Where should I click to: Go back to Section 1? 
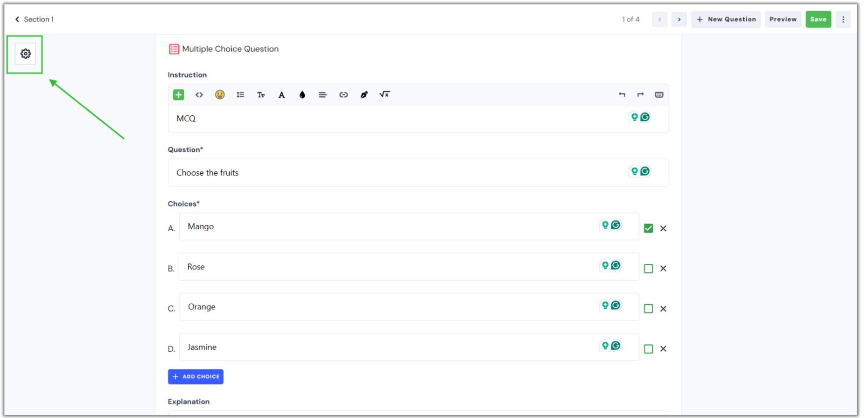click(x=35, y=19)
